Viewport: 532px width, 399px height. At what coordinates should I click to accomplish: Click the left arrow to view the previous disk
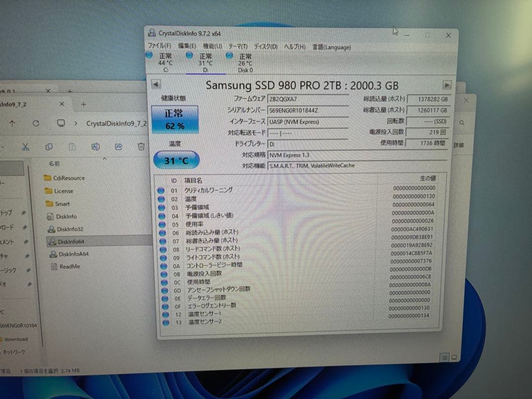click(157, 85)
